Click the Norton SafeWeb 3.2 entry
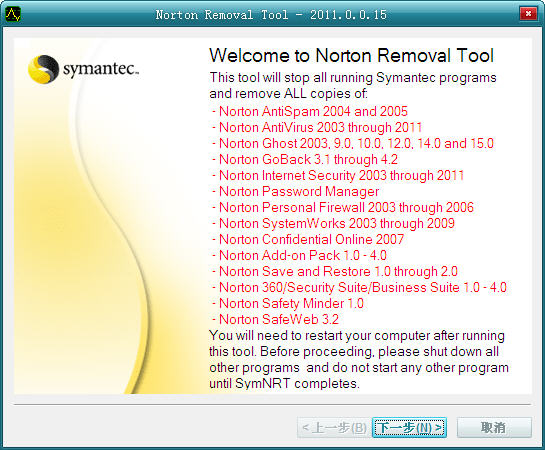Viewport: 545px width, 450px height. pos(275,319)
